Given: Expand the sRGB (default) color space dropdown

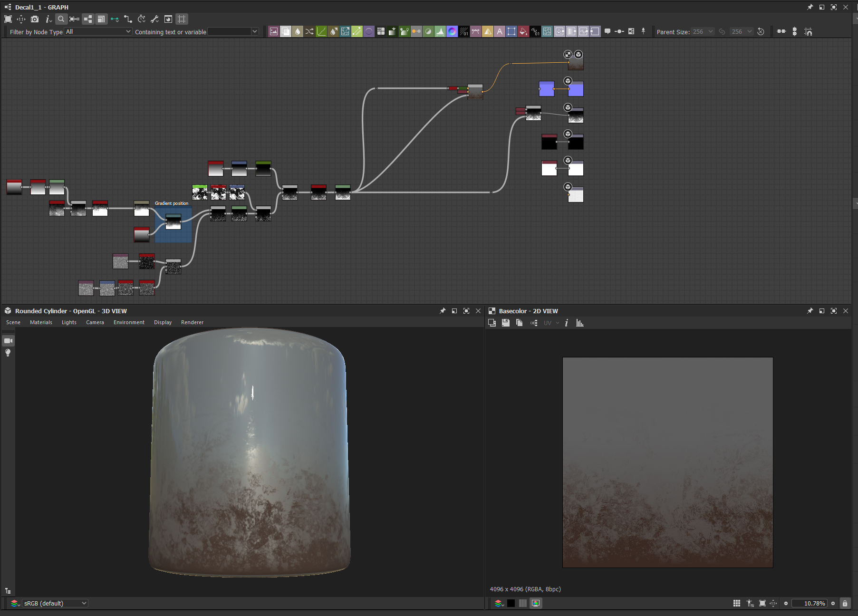Looking at the screenshot, I should click(55, 603).
